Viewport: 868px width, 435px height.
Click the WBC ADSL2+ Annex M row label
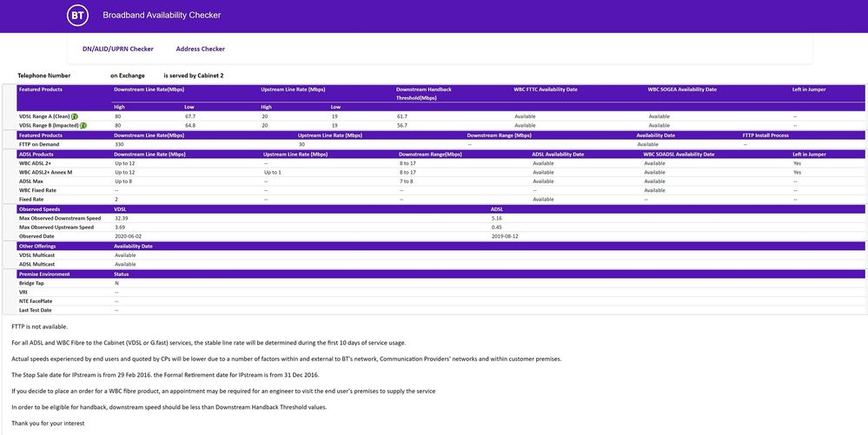45,172
